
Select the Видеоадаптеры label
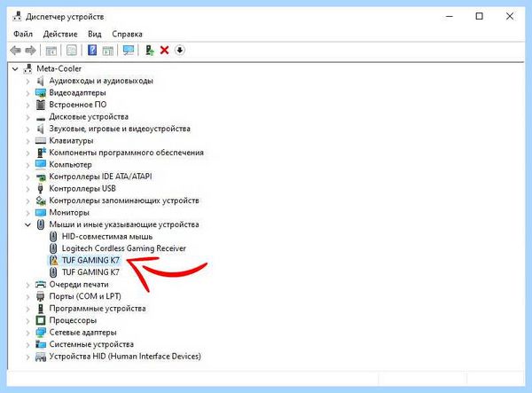[77, 92]
